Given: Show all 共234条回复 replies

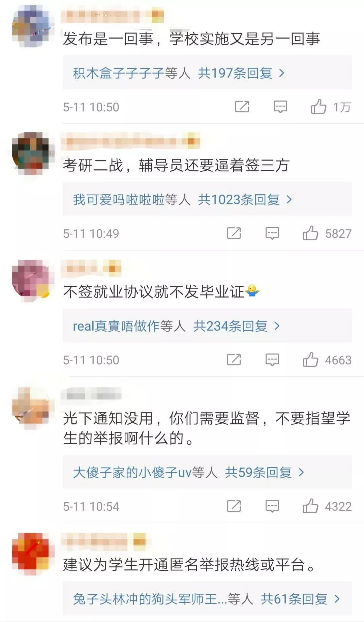Looking at the screenshot, I should pos(237,326).
